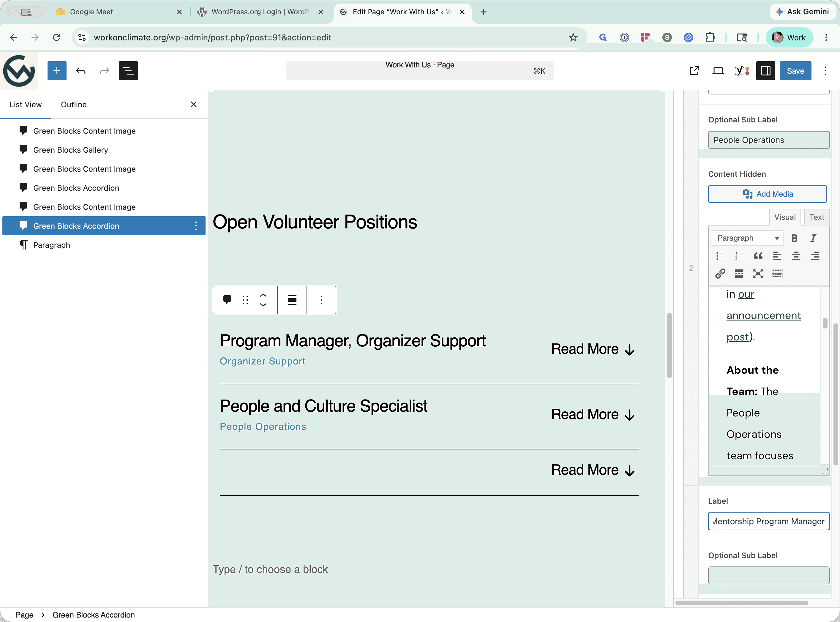
Task: Undo the last edit
Action: pyautogui.click(x=80, y=71)
